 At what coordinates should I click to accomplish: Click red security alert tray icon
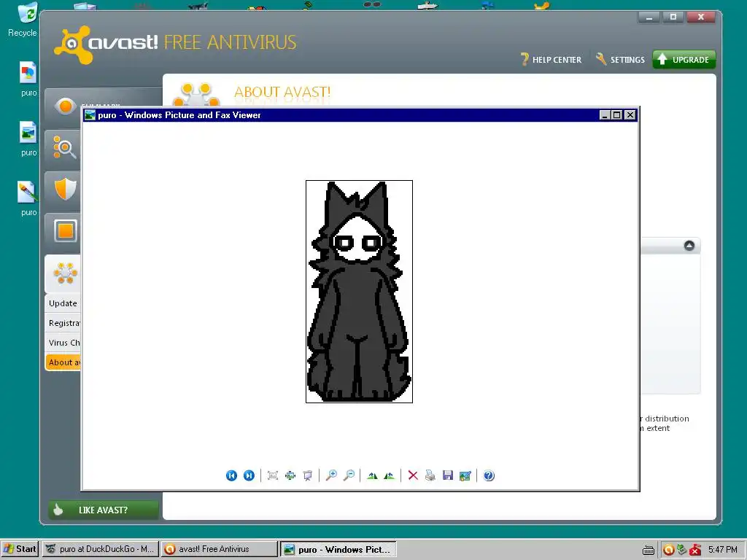pyautogui.click(x=695, y=550)
